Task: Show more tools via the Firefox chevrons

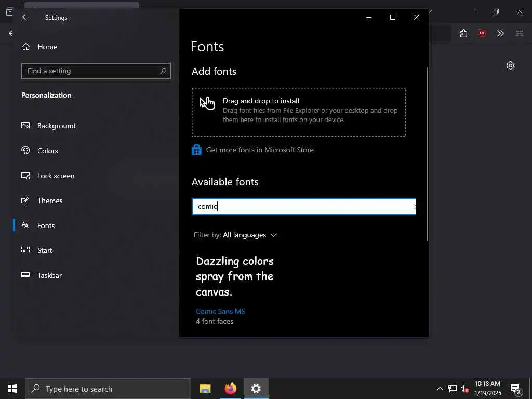Action: [500, 33]
